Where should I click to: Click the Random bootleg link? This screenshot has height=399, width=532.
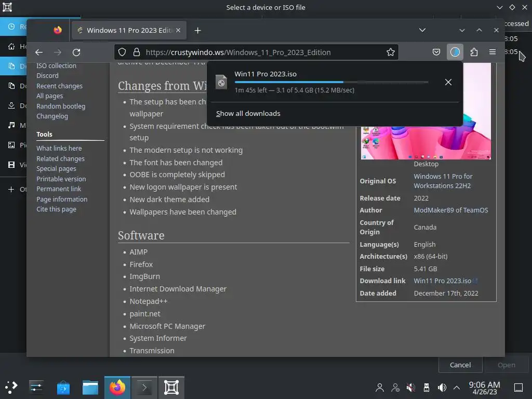pos(61,106)
